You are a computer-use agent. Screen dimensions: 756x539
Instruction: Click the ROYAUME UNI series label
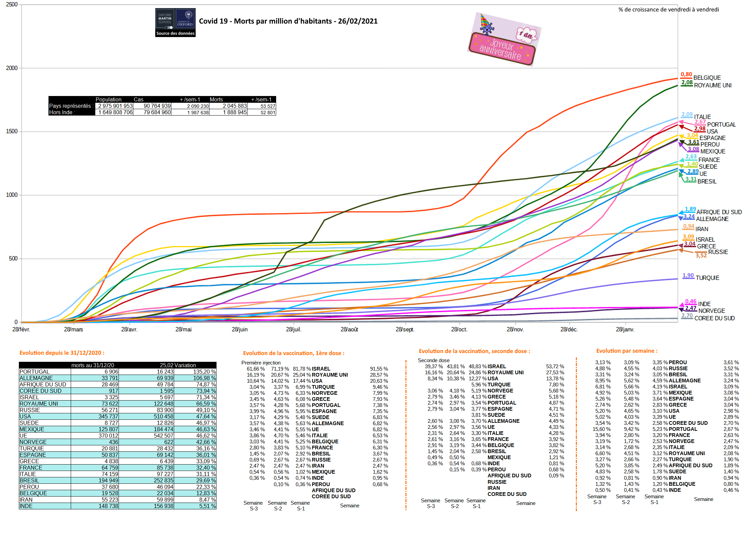click(x=713, y=86)
